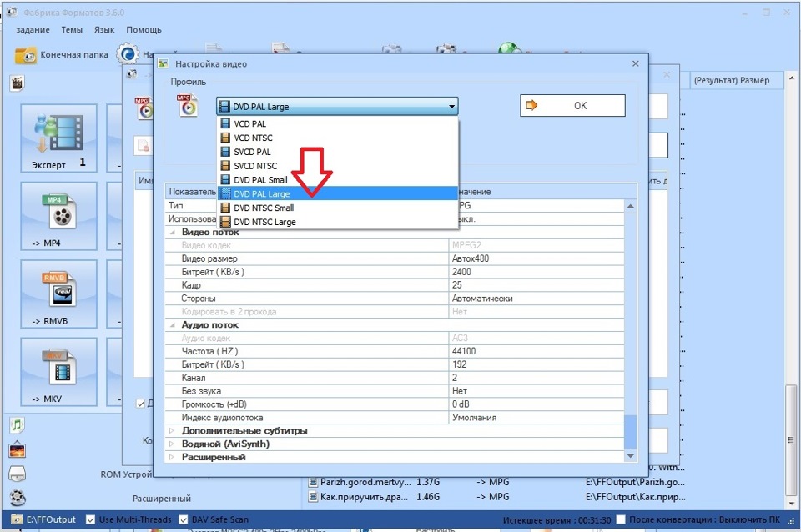The height and width of the screenshot is (532, 801).
Task: Select Как.приручить.дра task row
Action: point(496,497)
